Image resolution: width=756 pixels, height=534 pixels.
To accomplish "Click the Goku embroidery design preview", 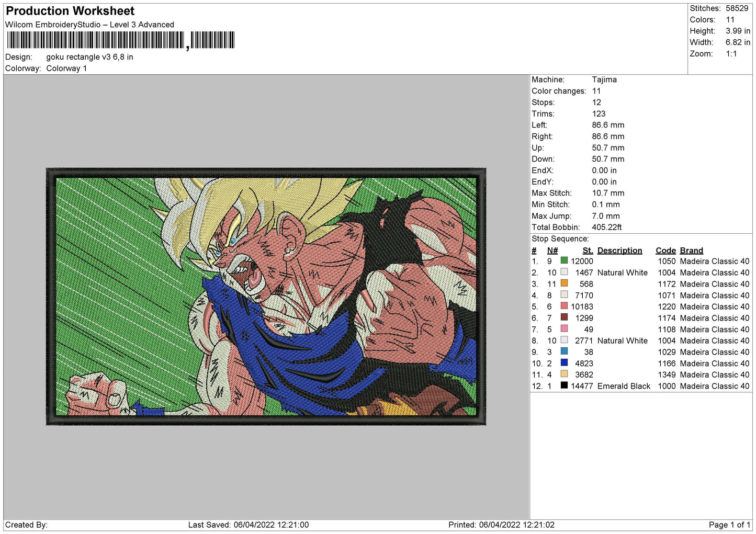I will pos(266,297).
